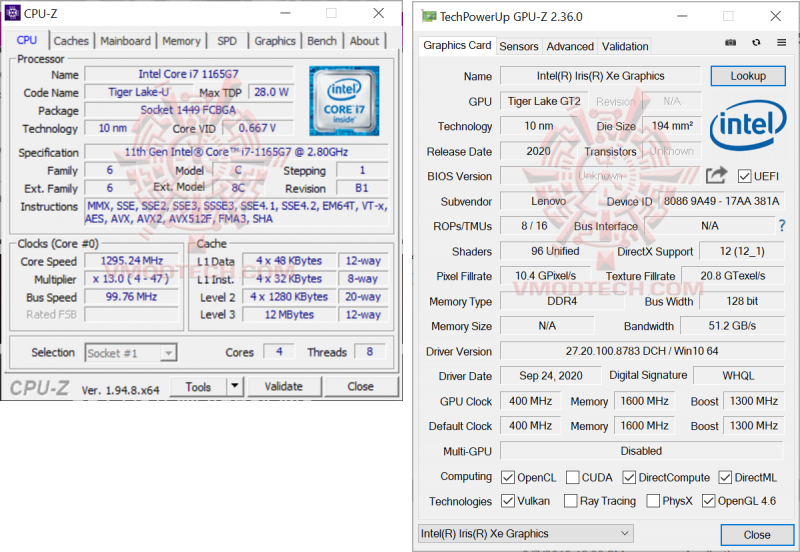Close the GPU-Z window with X
Image resolution: width=800 pixels, height=552 pixels.
pyautogui.click(x=776, y=16)
